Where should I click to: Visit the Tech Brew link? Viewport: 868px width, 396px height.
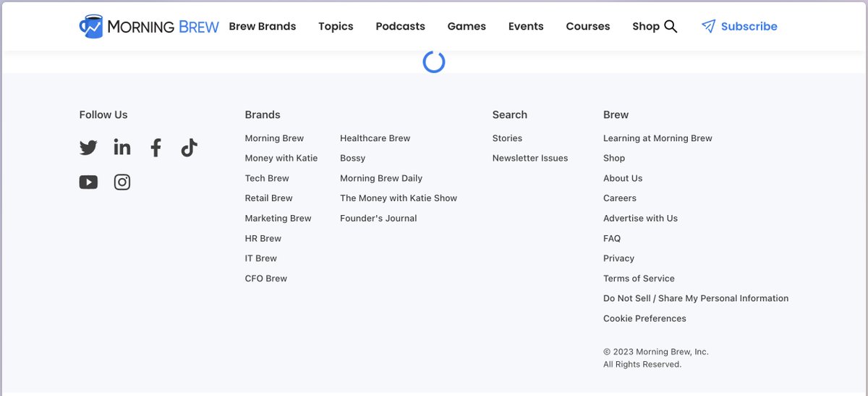click(x=267, y=178)
